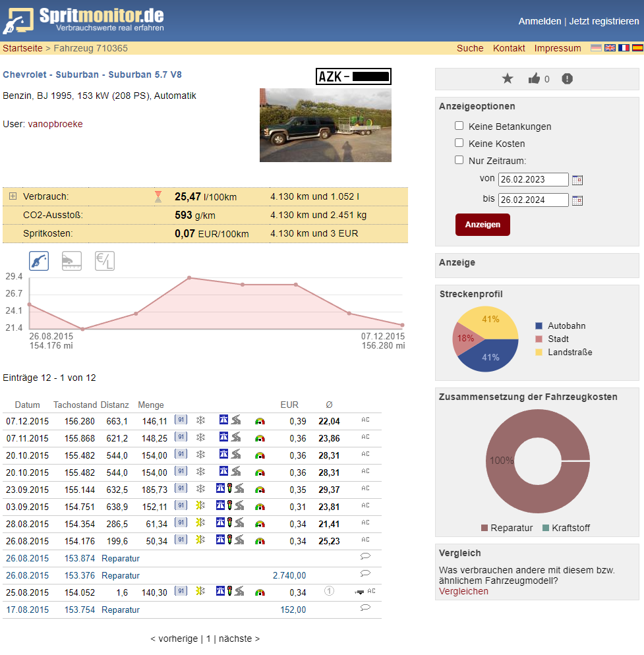
Task: Click Autobahn blue legend swatch
Action: point(539,326)
